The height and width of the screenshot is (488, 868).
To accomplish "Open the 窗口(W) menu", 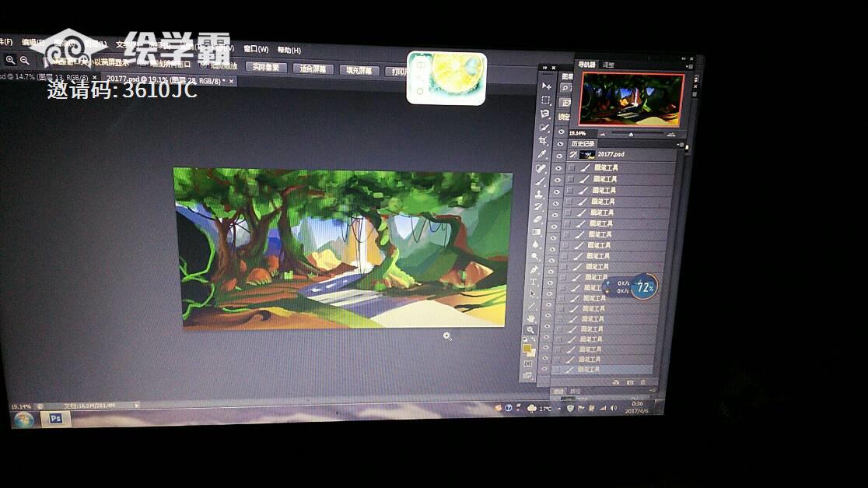I will pos(256,49).
